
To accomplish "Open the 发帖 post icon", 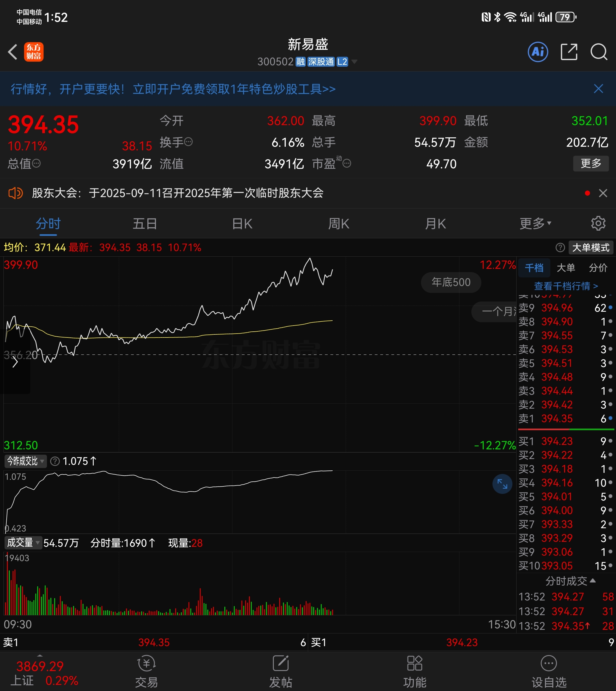I will point(281,671).
